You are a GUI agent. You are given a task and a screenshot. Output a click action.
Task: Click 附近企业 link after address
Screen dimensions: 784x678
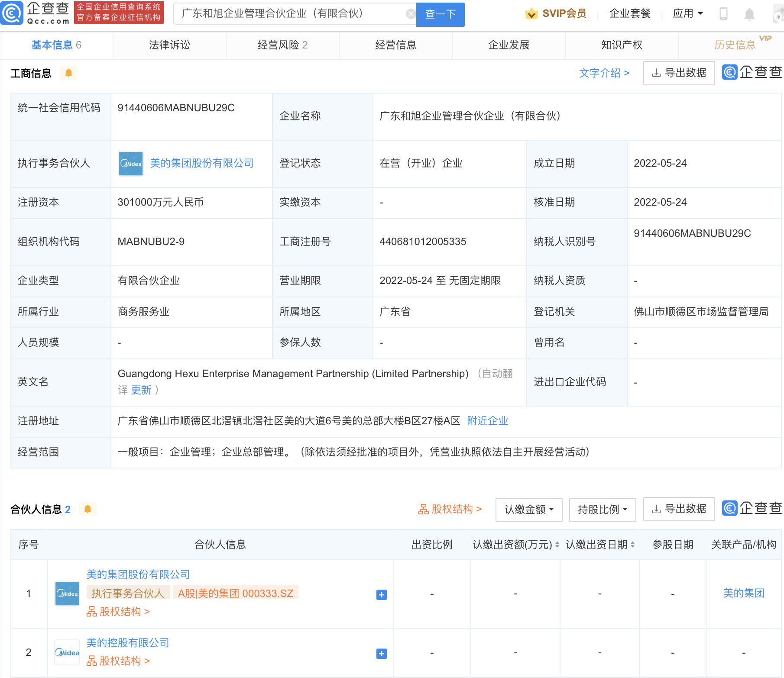488,421
